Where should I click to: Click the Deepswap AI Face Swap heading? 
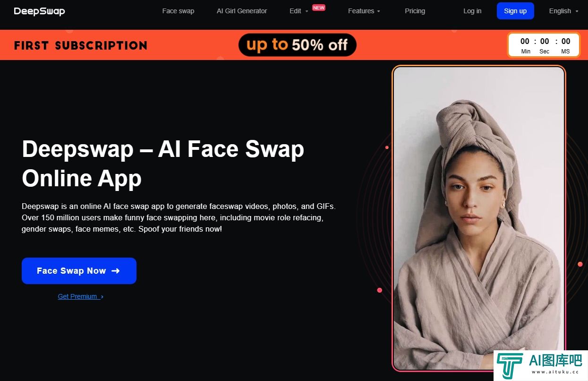(x=163, y=164)
